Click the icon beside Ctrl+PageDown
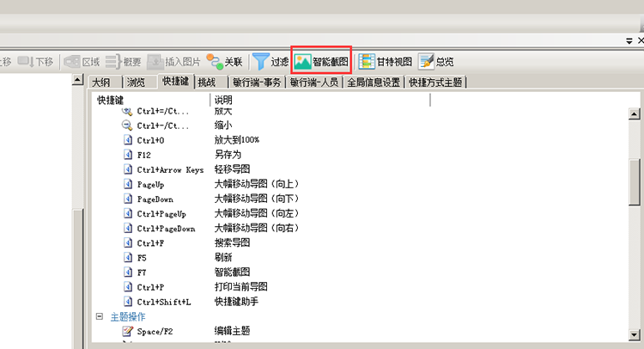The image size is (644, 349). point(128,228)
